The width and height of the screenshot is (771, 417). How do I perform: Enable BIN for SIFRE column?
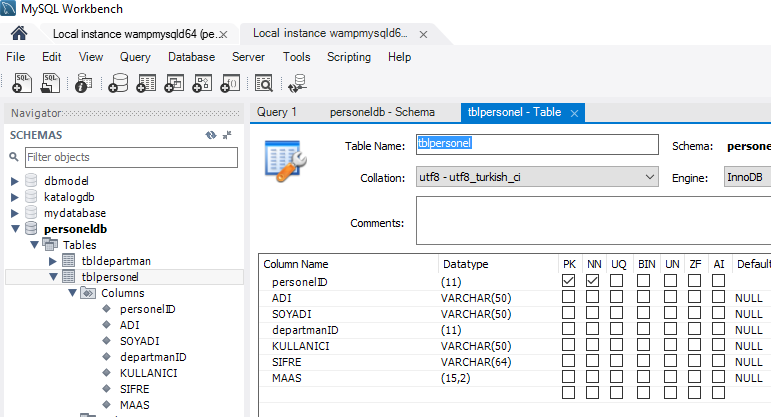(x=643, y=361)
